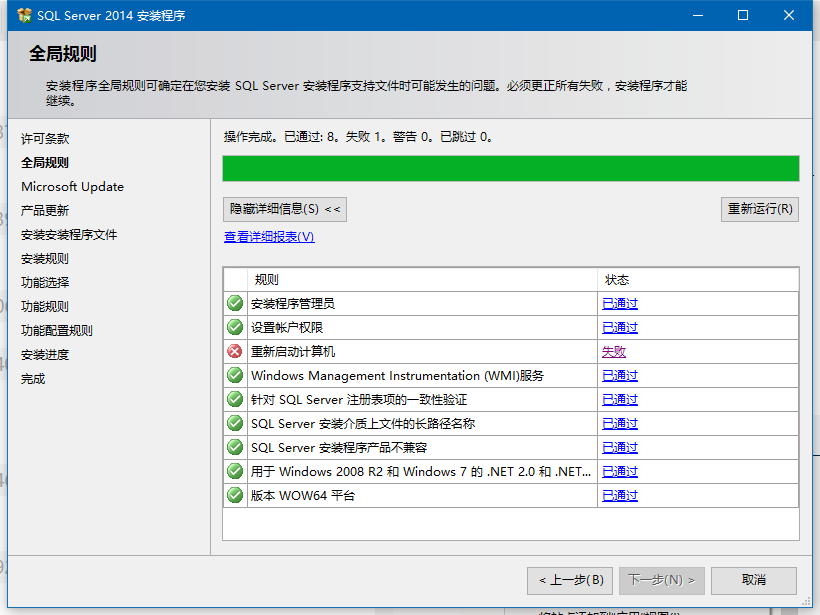
Task: Open 已通过 link for 长路径名称 rule
Action: (x=620, y=424)
